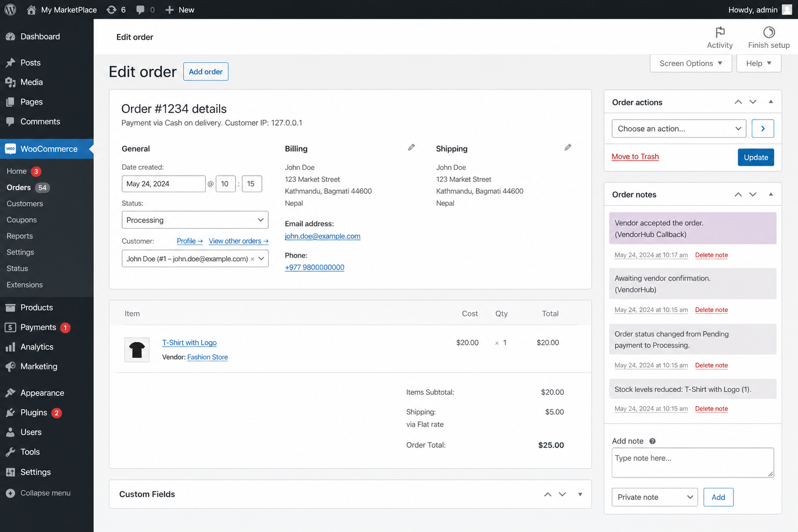Open WooCommerce Extensions submenu
This screenshot has height=532, width=798.
coord(25,285)
